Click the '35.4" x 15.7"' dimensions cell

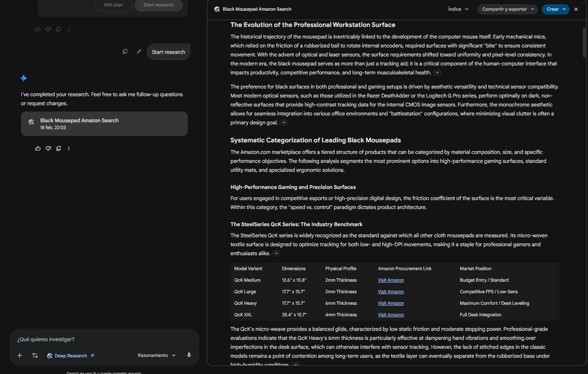pos(294,315)
